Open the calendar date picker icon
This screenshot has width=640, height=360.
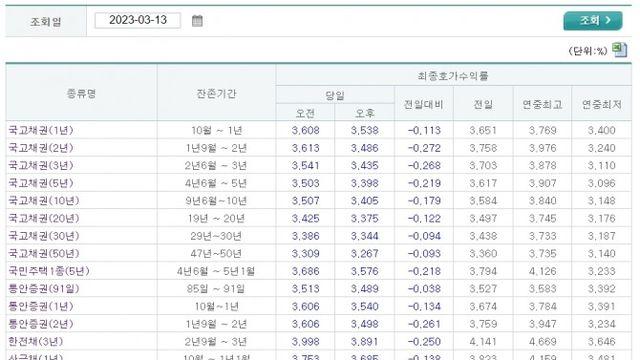click(197, 20)
